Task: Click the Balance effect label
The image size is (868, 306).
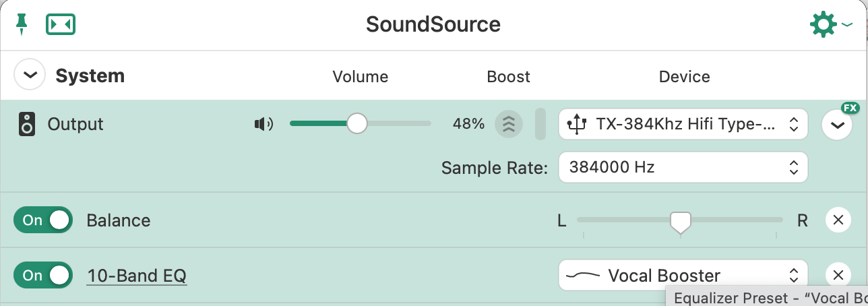Action: pyautogui.click(x=119, y=220)
